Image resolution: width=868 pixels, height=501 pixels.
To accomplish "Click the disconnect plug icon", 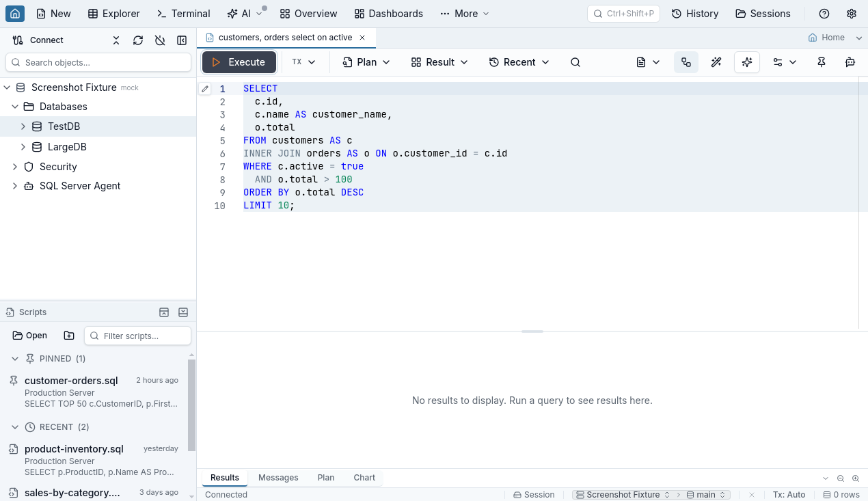I will click(160, 40).
